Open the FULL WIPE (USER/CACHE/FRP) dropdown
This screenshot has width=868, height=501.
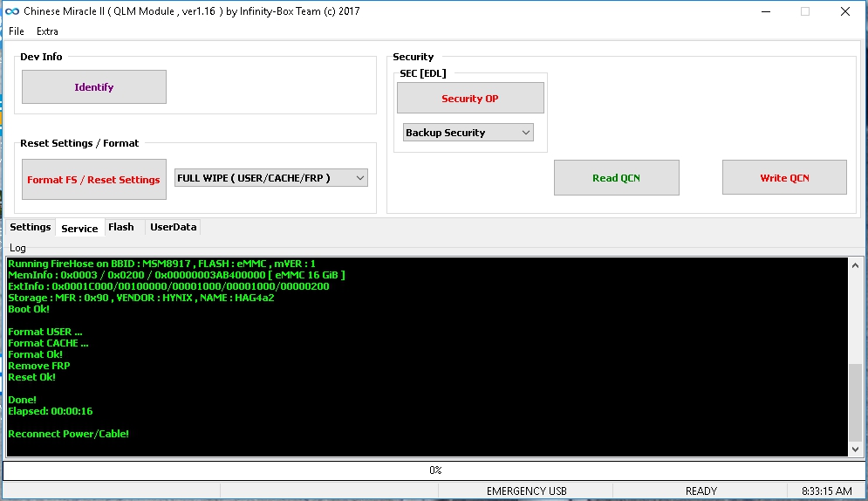click(x=271, y=178)
